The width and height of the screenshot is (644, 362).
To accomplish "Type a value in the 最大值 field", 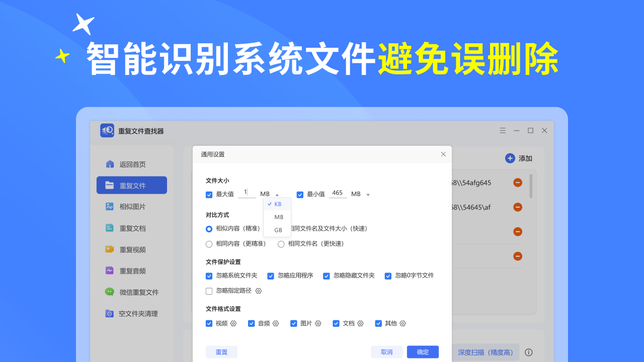I will 247,194.
